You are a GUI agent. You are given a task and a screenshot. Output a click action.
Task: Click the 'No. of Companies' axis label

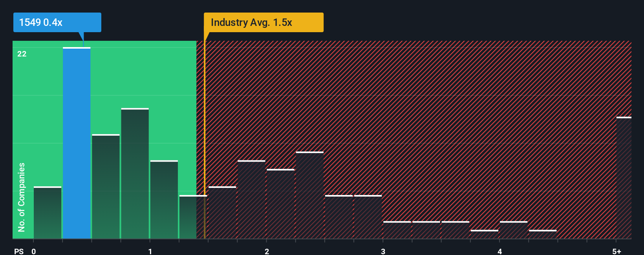coord(22,197)
